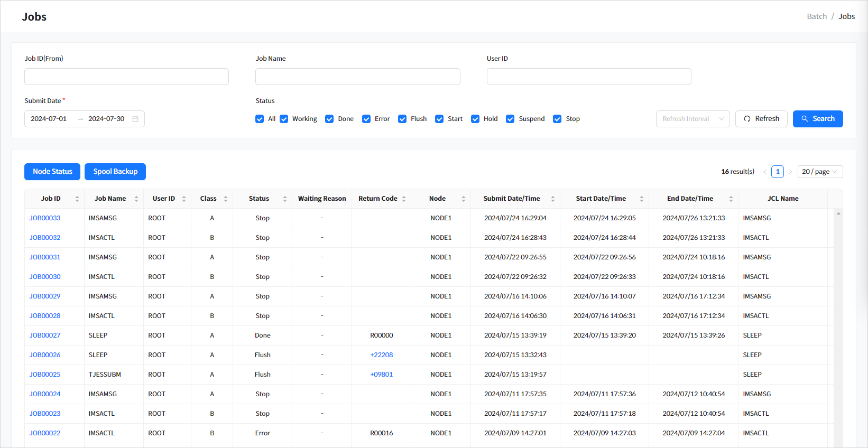The image size is (868, 448).
Task: Disable the Suspend status checkbox
Action: coord(510,119)
